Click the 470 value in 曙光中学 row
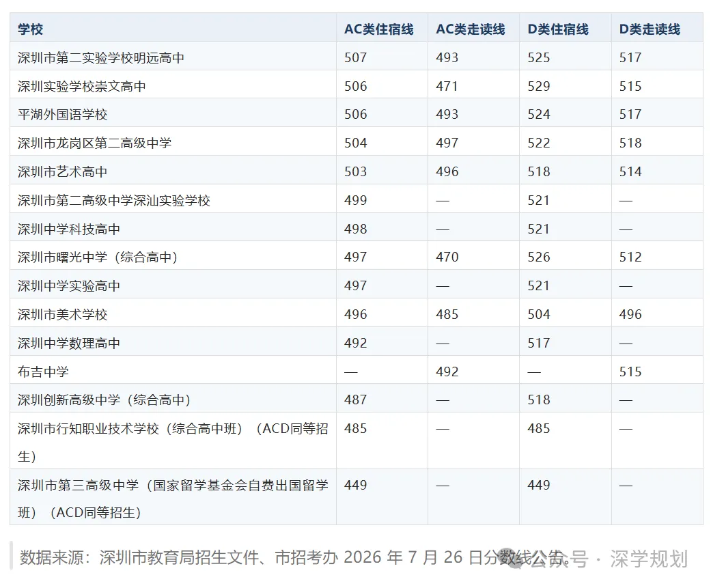711x588 pixels. point(447,257)
